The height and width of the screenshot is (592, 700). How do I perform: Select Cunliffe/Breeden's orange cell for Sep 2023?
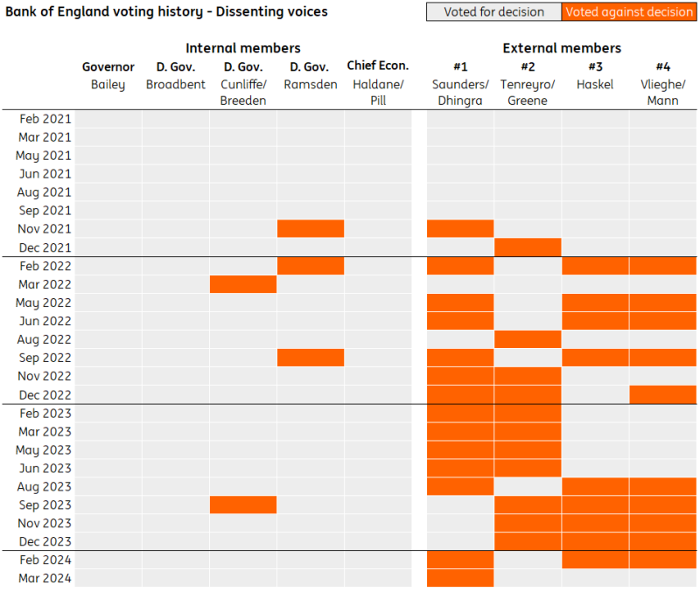(x=243, y=505)
